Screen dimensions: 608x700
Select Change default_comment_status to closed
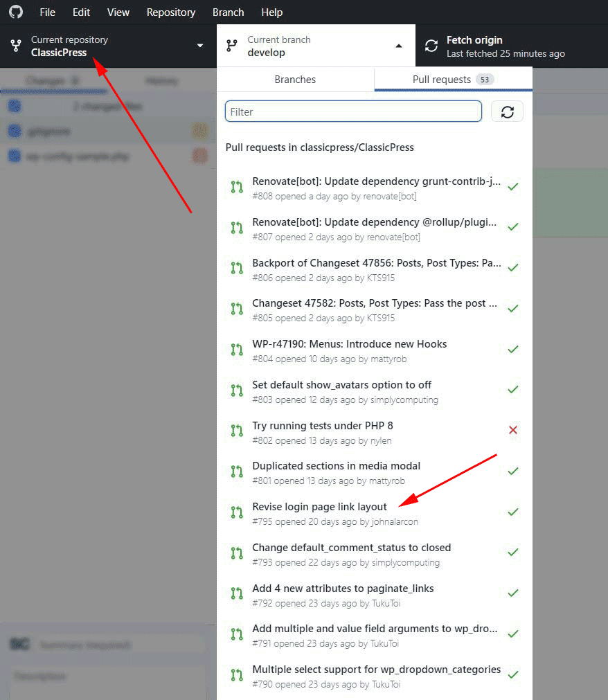point(375,554)
